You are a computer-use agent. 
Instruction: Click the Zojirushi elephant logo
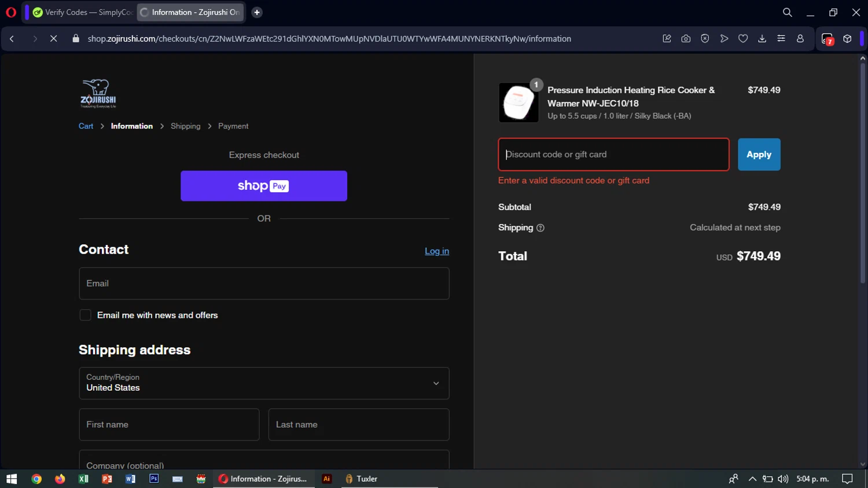[98, 93]
